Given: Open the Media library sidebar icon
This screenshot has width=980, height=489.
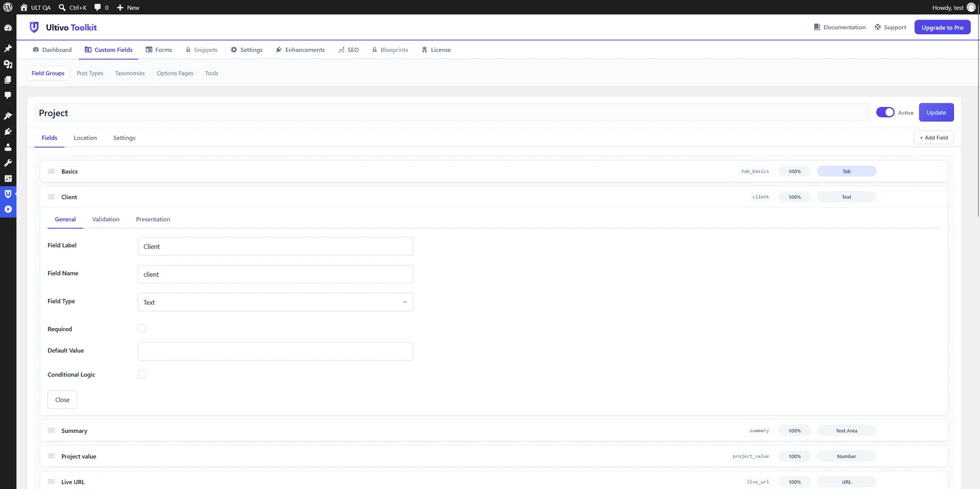Looking at the screenshot, I should tap(8, 64).
